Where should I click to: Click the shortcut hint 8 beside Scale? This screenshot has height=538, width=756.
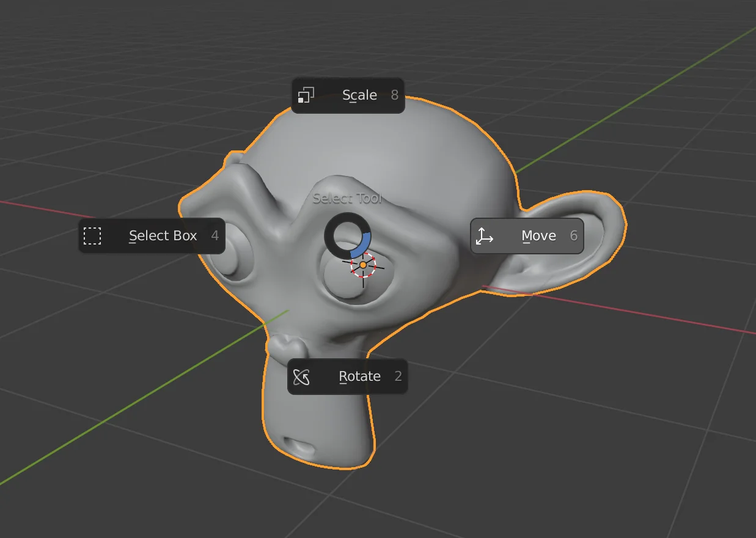(x=394, y=95)
